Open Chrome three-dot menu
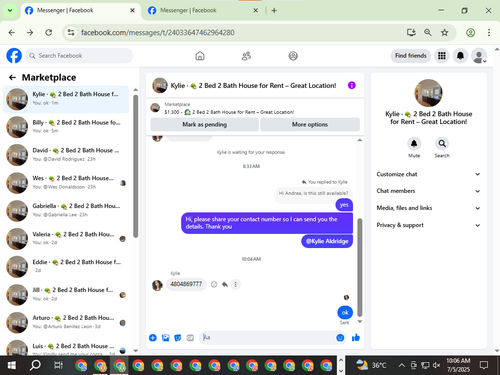 click(x=489, y=33)
